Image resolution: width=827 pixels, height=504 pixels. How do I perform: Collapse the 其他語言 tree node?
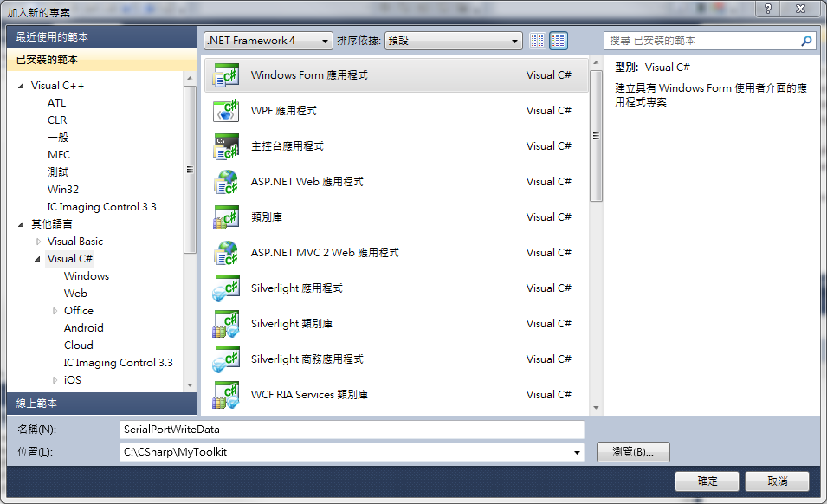21,224
